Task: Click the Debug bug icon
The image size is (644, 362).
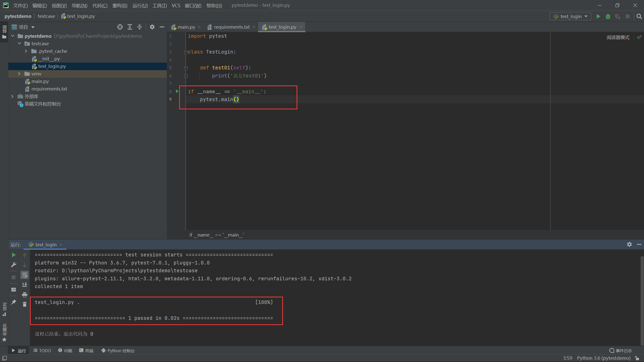Action: coord(608,16)
